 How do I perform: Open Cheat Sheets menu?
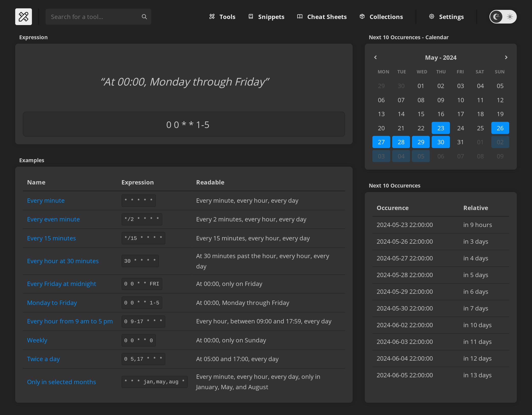click(x=322, y=17)
